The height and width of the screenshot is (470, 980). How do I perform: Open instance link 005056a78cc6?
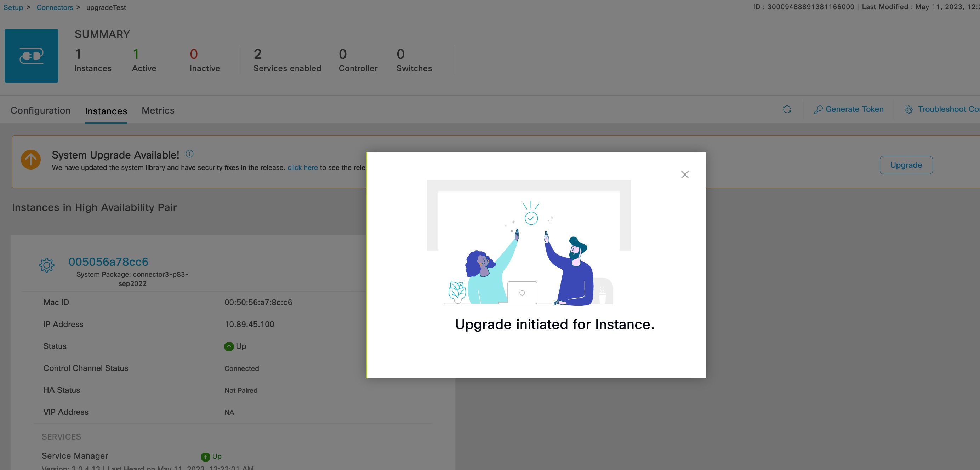(x=108, y=262)
